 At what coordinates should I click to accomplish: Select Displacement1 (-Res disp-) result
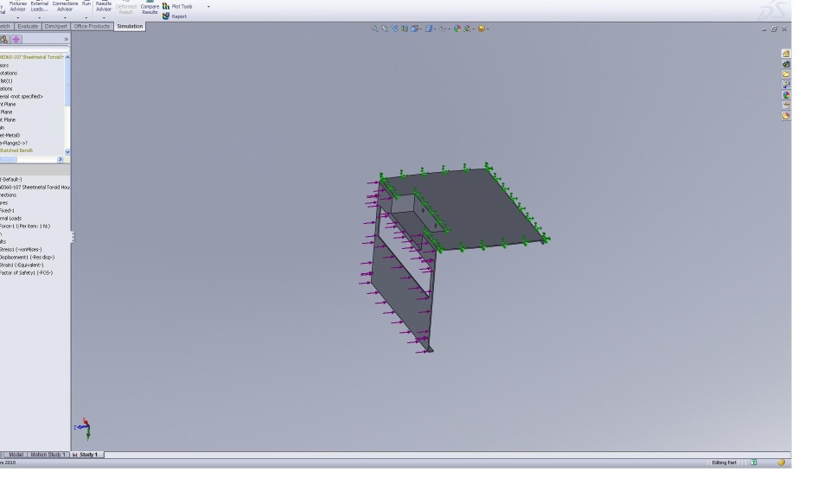(x=27, y=258)
